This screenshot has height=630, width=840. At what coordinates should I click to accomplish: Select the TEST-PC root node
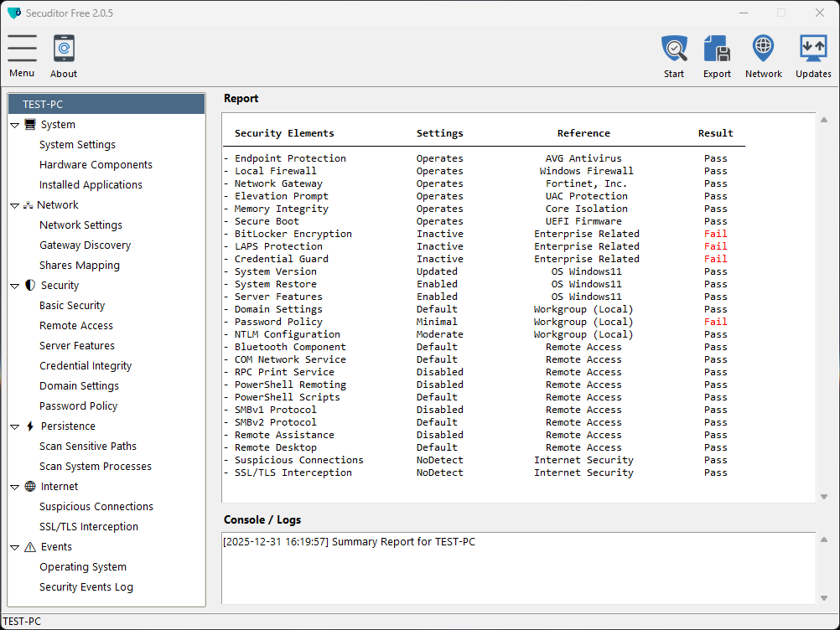(x=43, y=105)
